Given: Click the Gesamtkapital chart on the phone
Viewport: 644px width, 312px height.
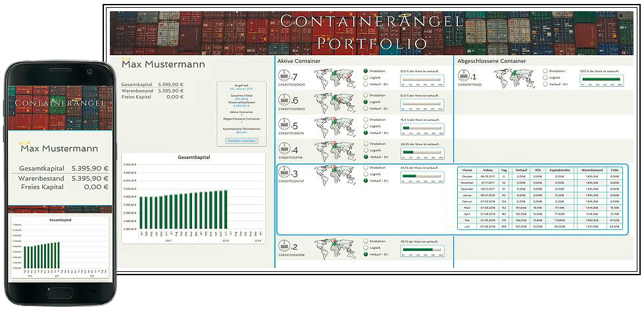Looking at the screenshot, I should click(59, 247).
